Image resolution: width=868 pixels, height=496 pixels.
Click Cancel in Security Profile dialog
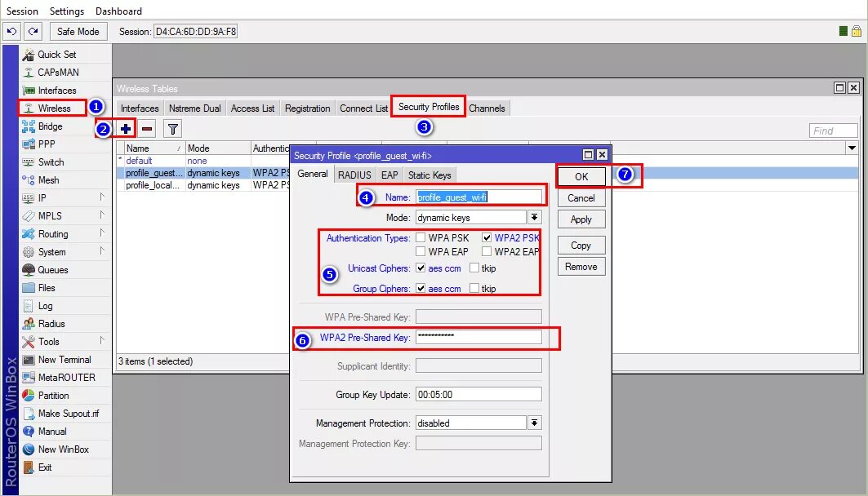(581, 198)
